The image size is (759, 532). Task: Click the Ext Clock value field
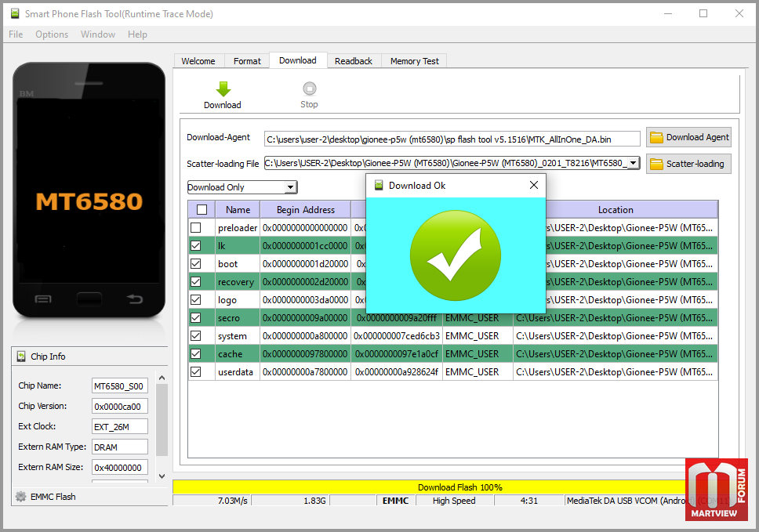pyautogui.click(x=119, y=426)
